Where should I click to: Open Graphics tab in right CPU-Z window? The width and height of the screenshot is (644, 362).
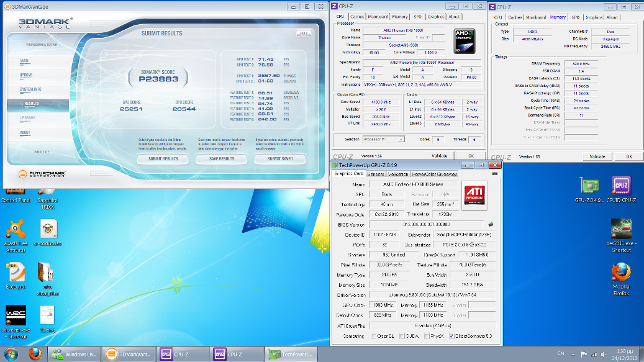pyautogui.click(x=594, y=17)
